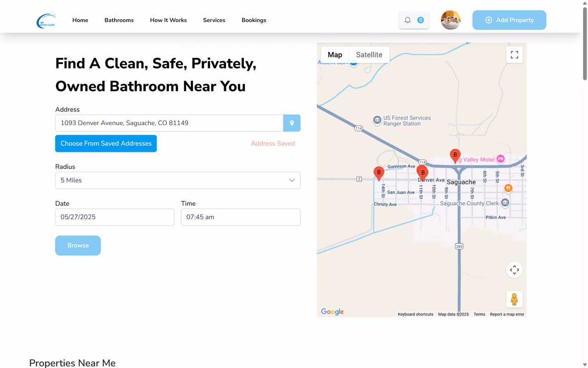Open the How It Works page
The height and width of the screenshot is (368, 588).
coord(168,20)
